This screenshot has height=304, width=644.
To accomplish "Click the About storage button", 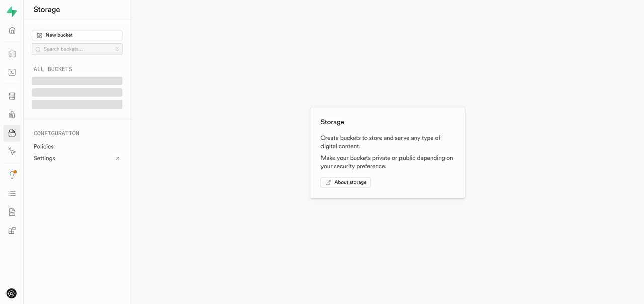I will 346,182.
